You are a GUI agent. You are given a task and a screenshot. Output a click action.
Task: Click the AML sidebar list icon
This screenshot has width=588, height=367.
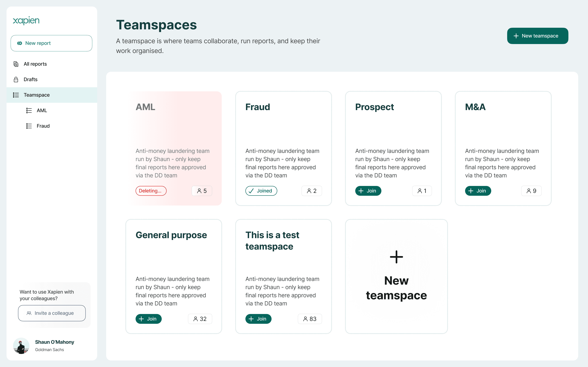pyautogui.click(x=29, y=111)
